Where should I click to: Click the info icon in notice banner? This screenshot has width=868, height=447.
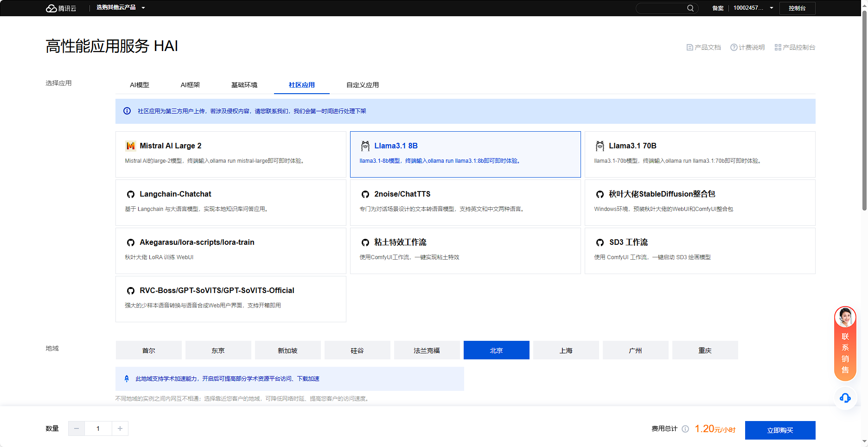tap(127, 111)
